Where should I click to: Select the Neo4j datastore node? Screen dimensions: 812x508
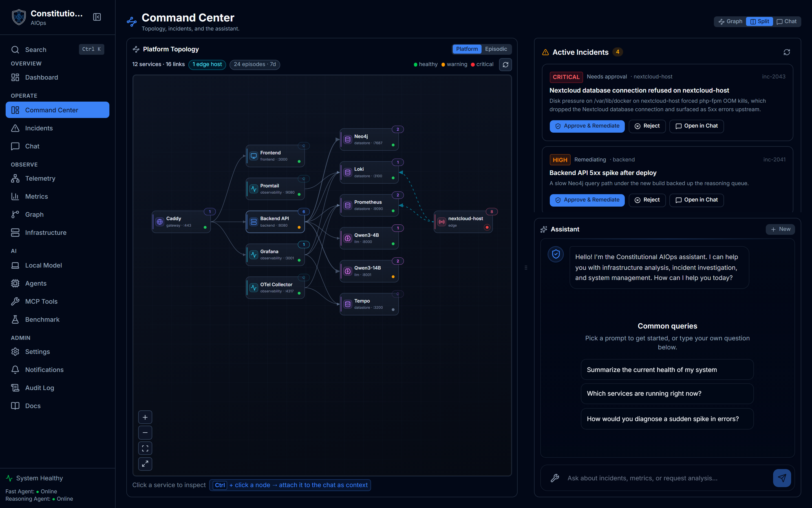(369, 139)
